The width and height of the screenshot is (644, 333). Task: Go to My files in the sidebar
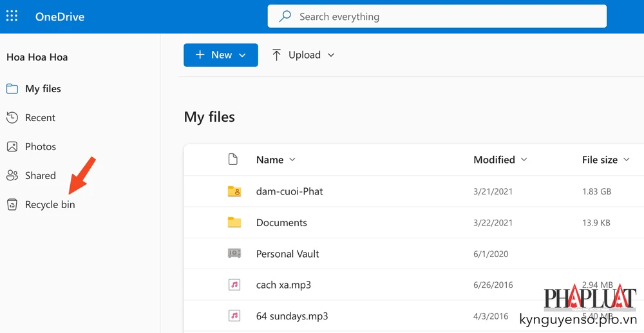click(x=43, y=89)
